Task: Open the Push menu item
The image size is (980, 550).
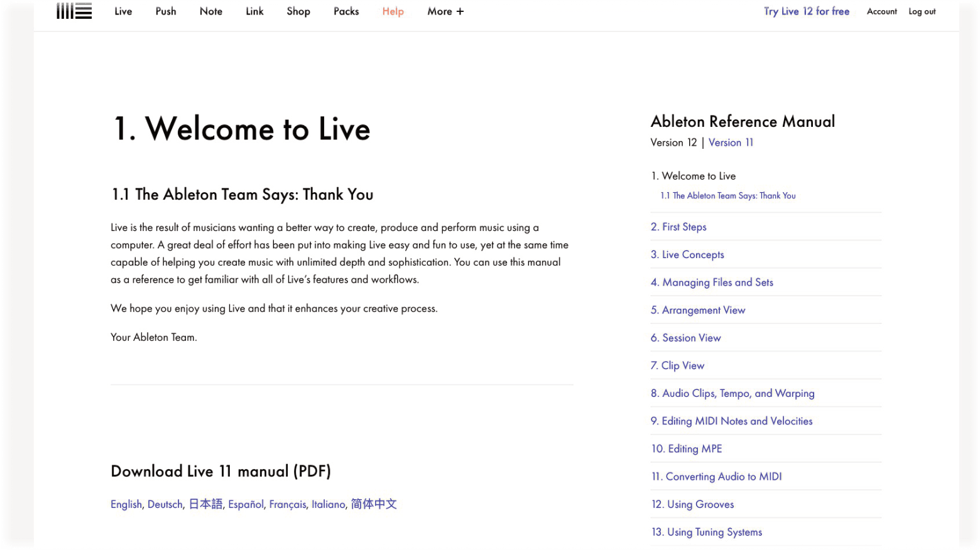Action: [166, 11]
